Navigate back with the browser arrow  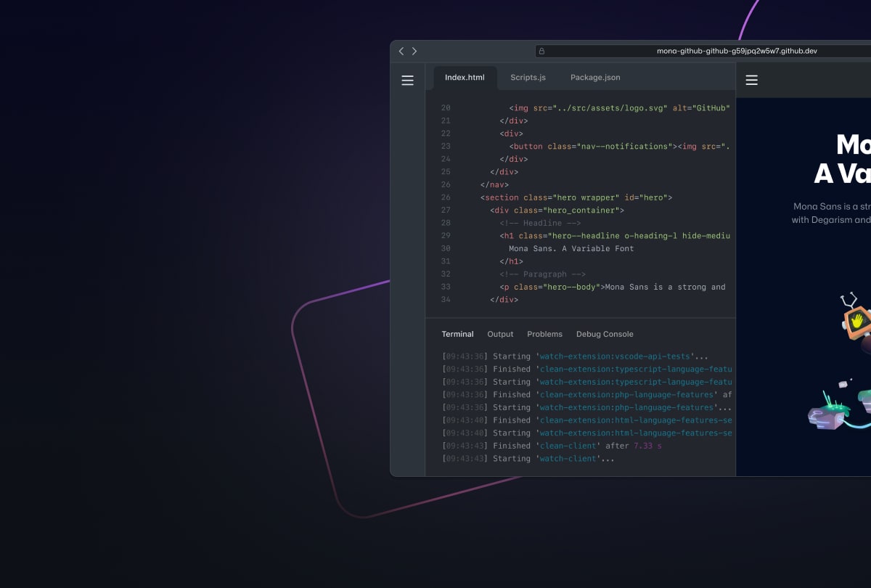[x=401, y=51]
